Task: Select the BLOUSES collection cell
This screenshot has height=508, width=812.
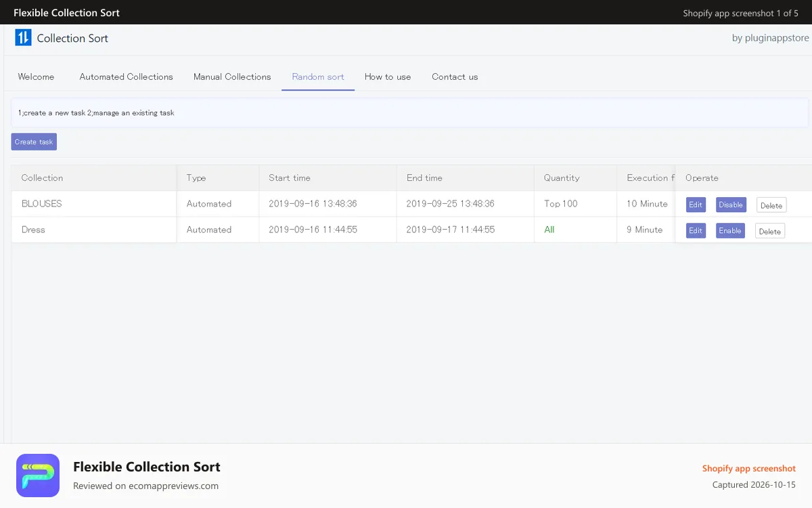Action: 94,204
